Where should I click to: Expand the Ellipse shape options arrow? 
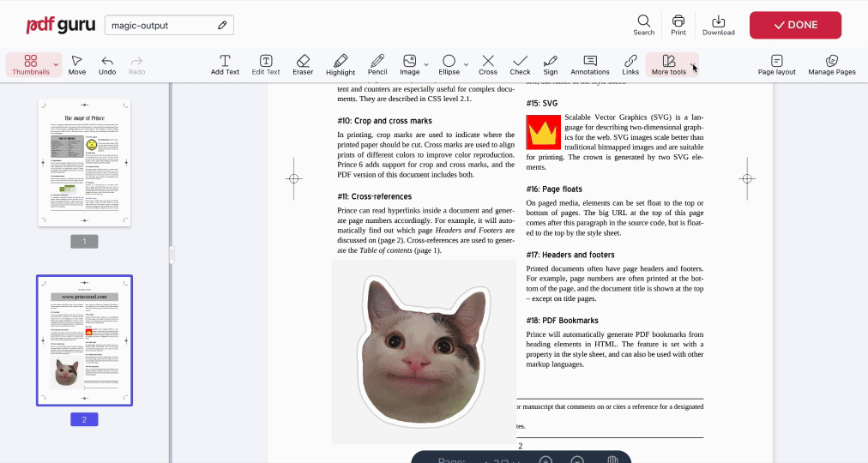pos(466,64)
